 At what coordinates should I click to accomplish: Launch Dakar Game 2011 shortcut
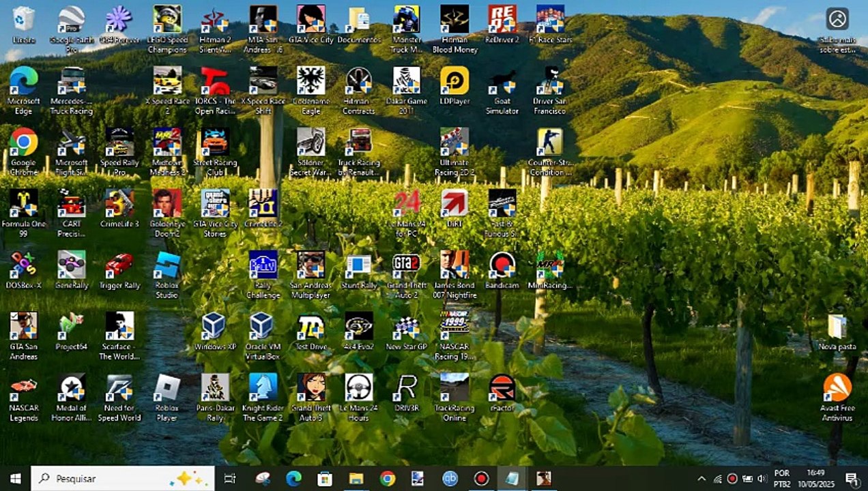406,90
